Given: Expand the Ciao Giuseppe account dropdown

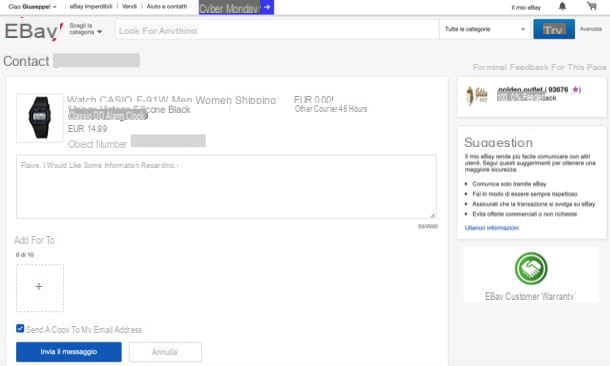Looking at the screenshot, I should point(32,7).
